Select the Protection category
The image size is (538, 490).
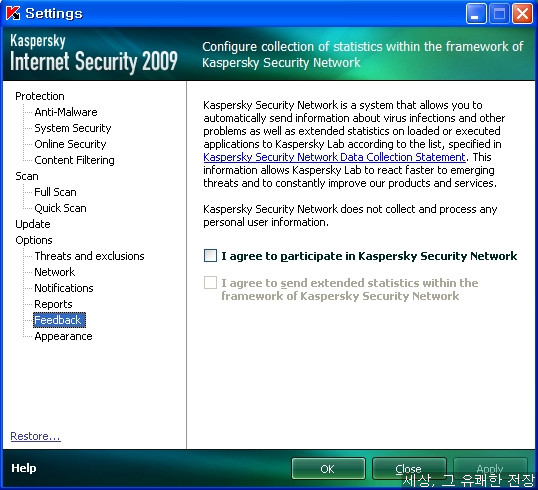[40, 96]
